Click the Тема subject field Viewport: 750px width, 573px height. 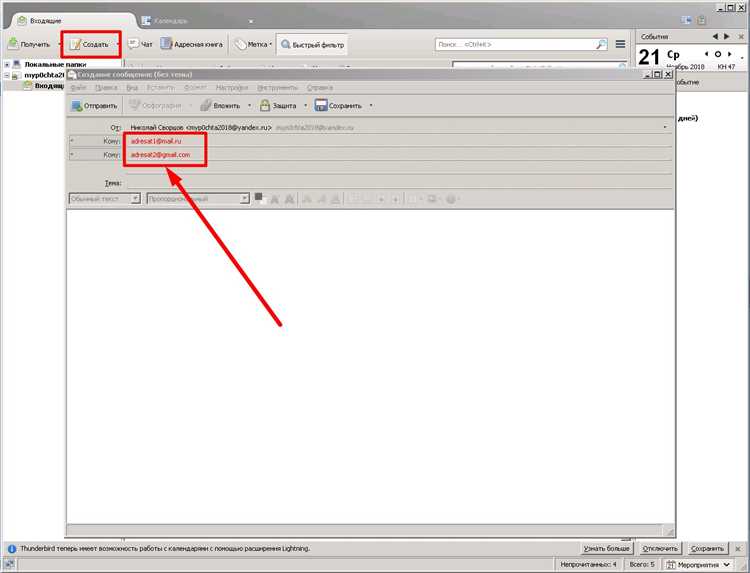click(x=399, y=182)
